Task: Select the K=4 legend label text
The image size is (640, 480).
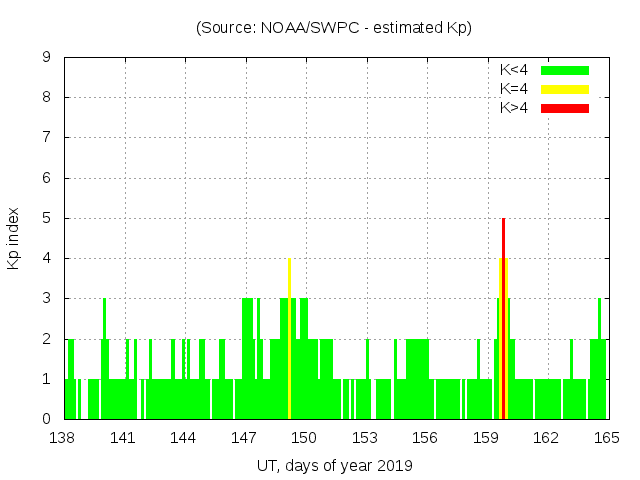Action: click(514, 89)
